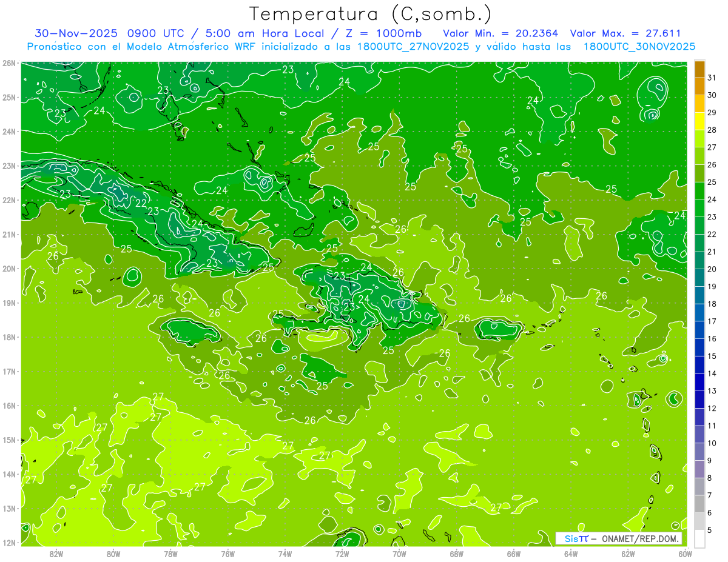Click the 64W longitude label
Screen dimensions: 728x562
(x=571, y=554)
